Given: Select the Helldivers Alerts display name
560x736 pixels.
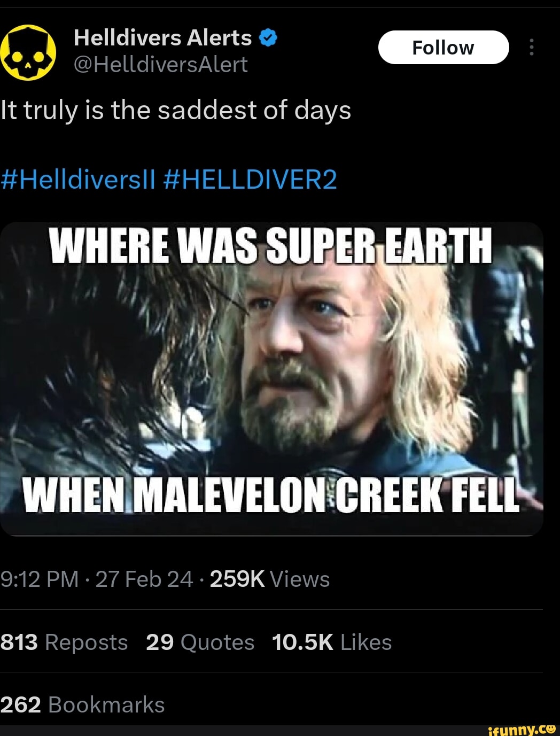Looking at the screenshot, I should (163, 36).
